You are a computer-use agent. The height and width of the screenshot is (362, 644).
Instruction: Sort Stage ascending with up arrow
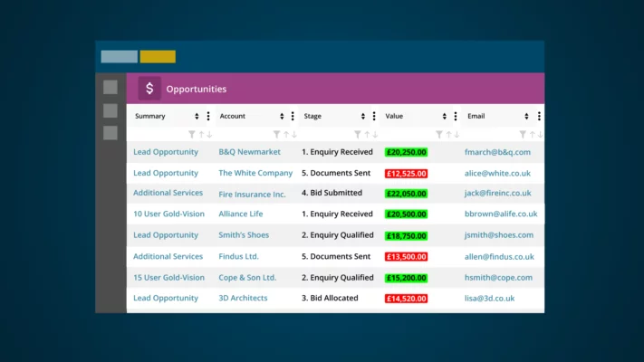click(367, 134)
